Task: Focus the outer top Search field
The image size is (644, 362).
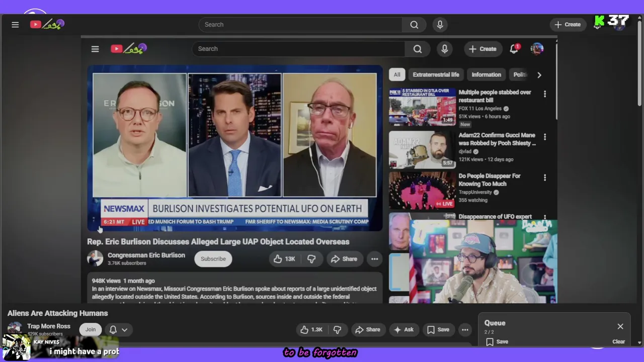Action: coord(300,25)
